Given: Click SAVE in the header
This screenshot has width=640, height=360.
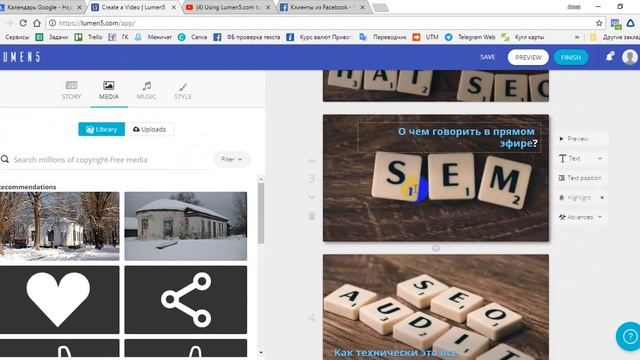Looking at the screenshot, I should click(x=487, y=57).
